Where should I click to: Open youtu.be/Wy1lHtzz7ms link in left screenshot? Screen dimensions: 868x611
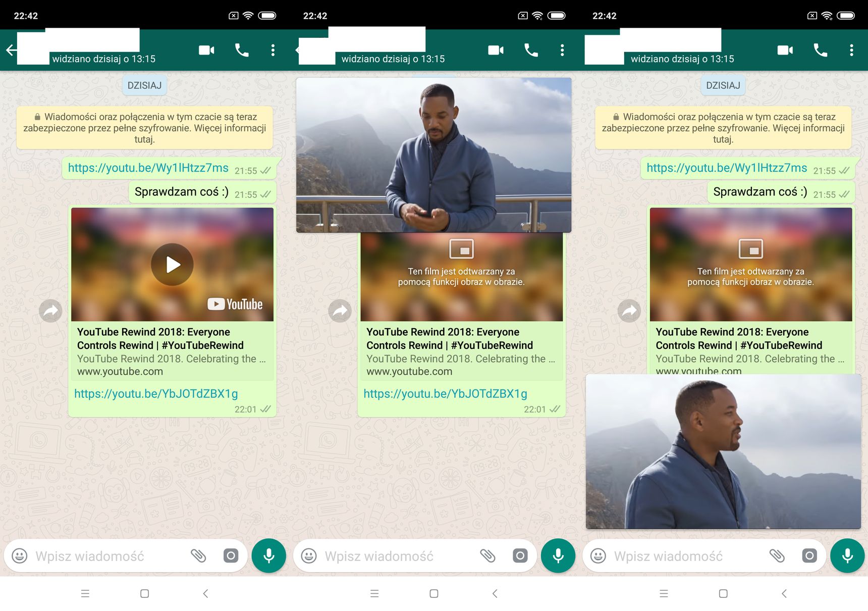(148, 168)
